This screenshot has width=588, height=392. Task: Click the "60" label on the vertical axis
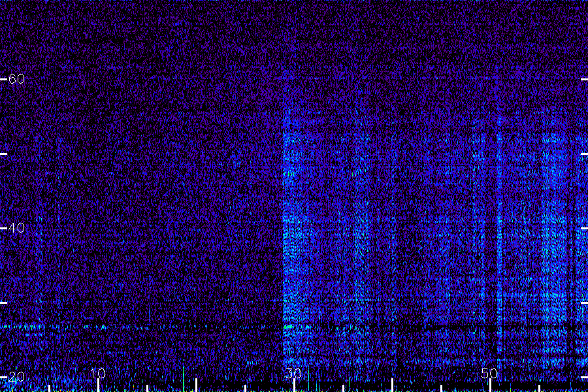pyautogui.click(x=16, y=79)
